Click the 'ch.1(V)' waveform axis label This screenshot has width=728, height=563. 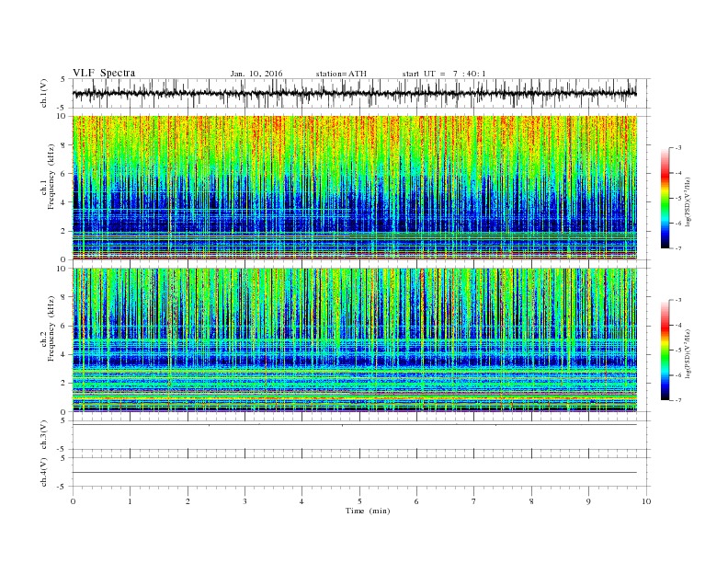44,94
